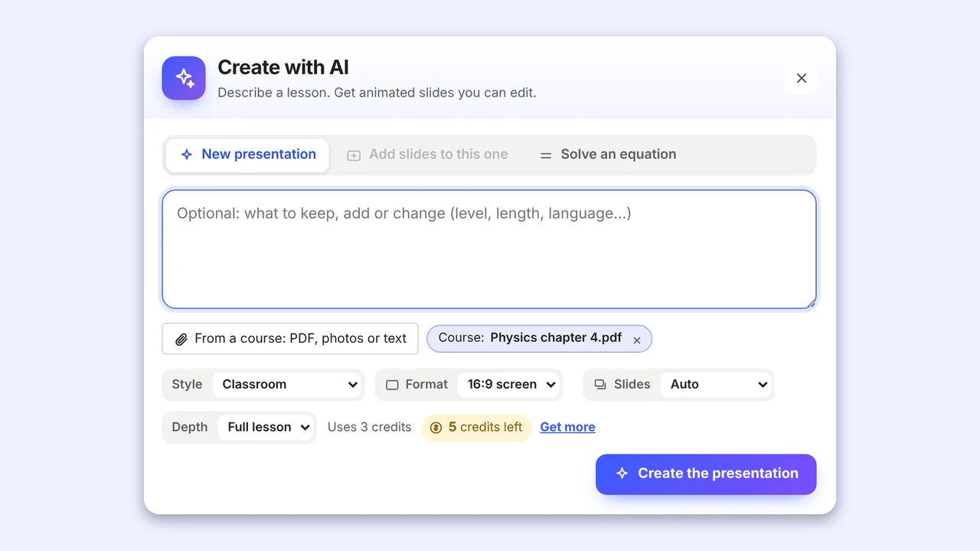The height and width of the screenshot is (551, 980).
Task: Click the 'Describe a lesson' subtitle text
Action: (x=377, y=93)
